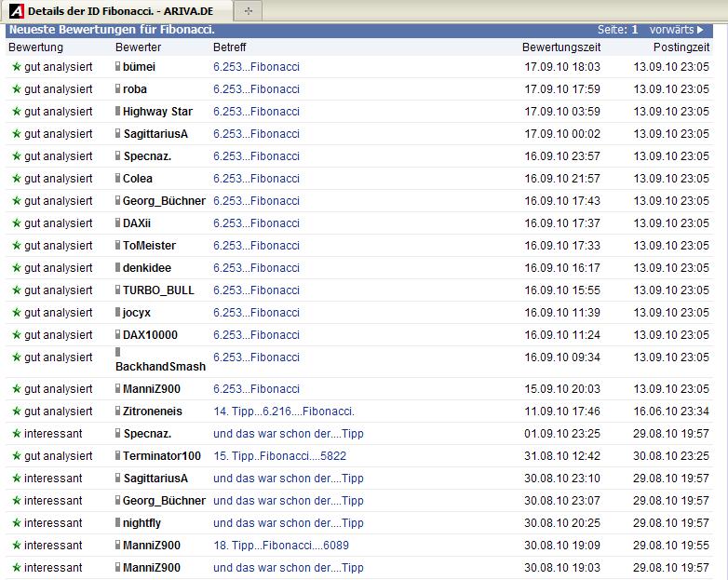Click the user icon beside DAX10000
This screenshot has height=580, width=728.
tap(118, 334)
